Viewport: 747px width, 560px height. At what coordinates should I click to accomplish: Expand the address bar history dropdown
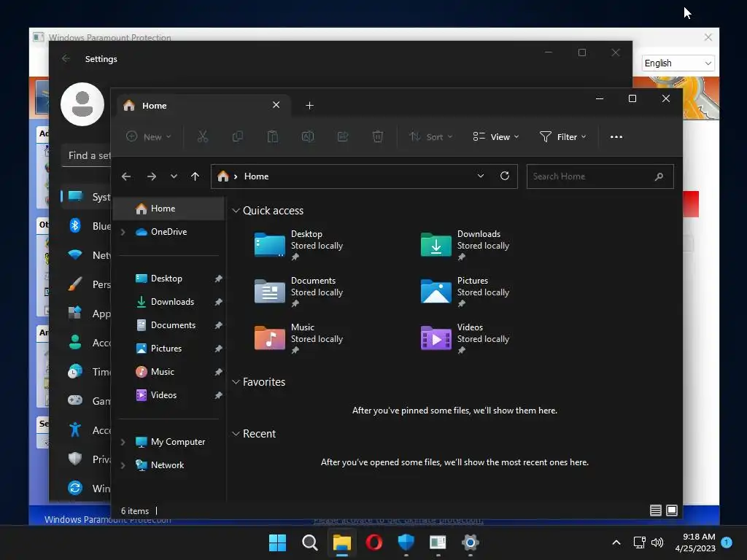(481, 176)
